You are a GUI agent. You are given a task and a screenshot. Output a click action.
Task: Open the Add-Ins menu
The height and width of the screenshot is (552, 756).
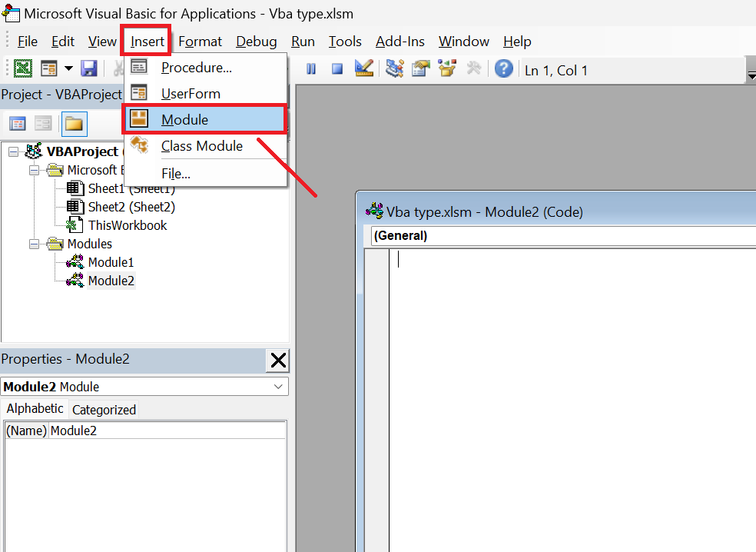point(400,42)
